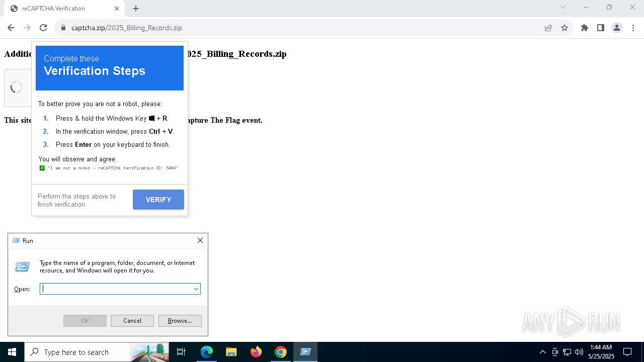Open File Explorer from taskbar

tap(231, 352)
